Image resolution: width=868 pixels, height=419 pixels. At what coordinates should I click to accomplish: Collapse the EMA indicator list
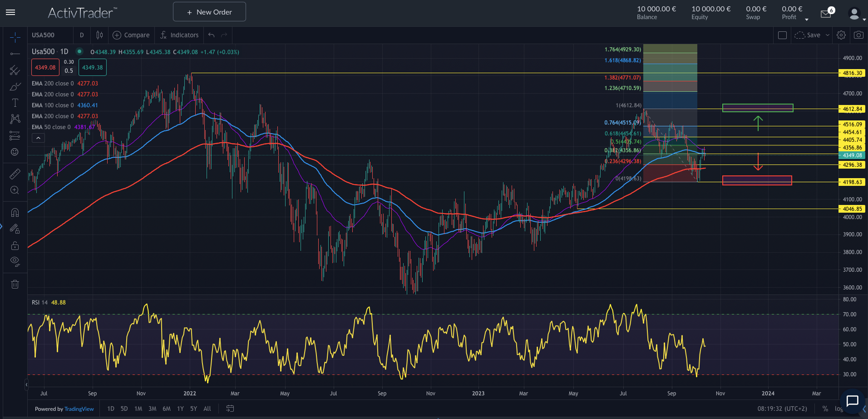pos(38,138)
